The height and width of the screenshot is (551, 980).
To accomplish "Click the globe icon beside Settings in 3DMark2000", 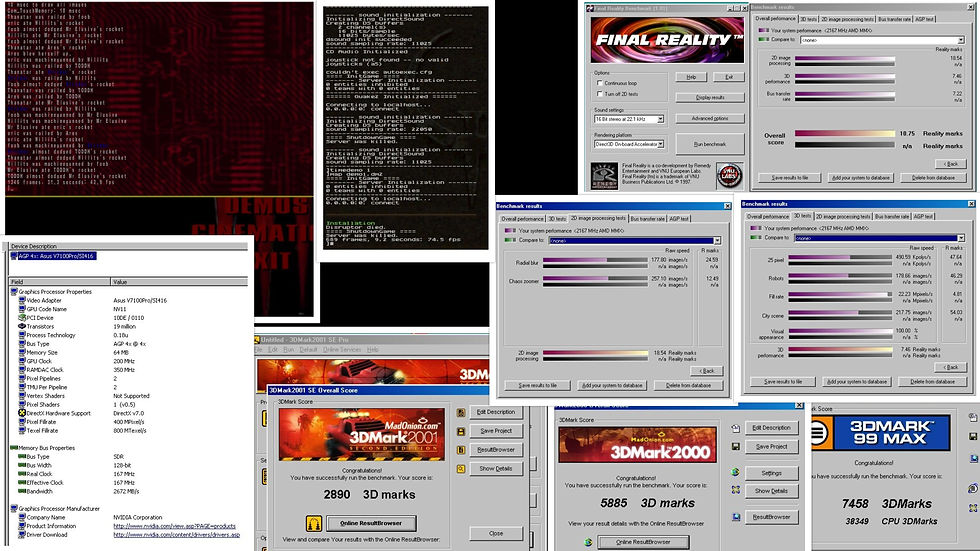I will (x=736, y=472).
